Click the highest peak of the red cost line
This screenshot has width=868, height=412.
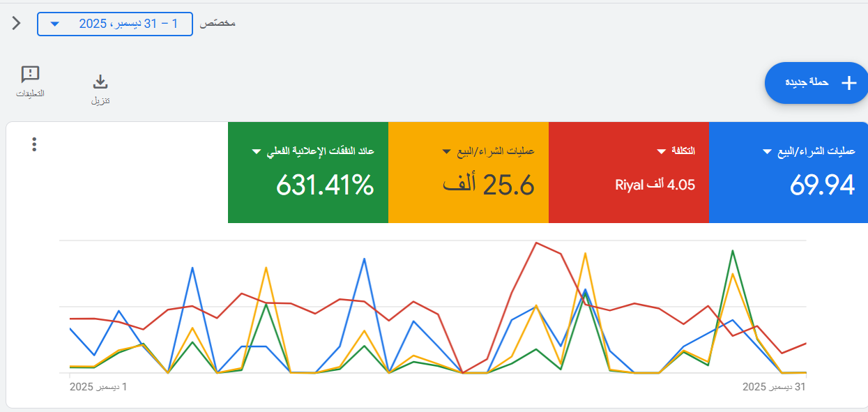[x=535, y=243]
